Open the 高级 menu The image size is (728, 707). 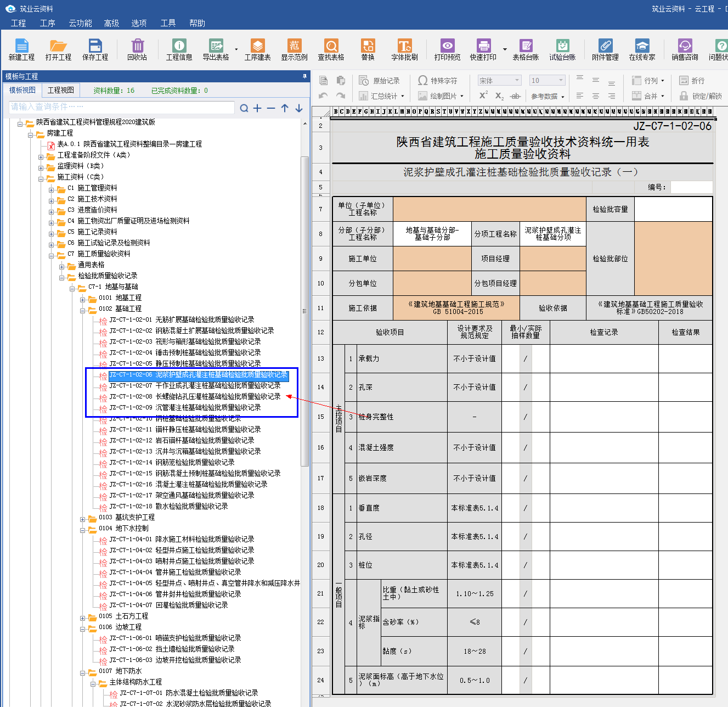[111, 23]
